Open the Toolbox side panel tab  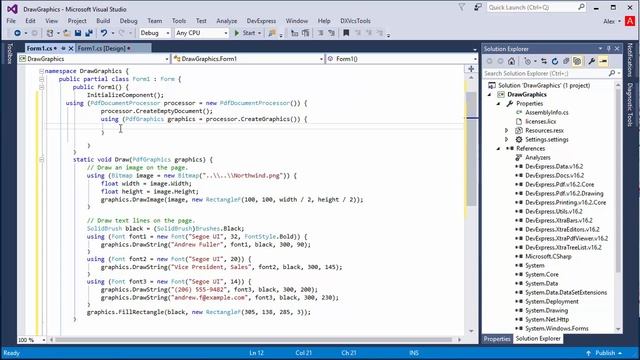[10, 53]
